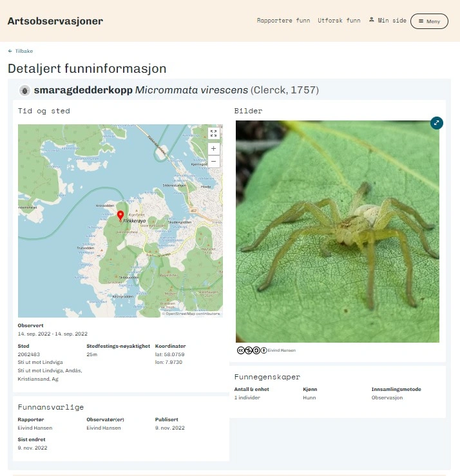Click the OpenStreetMap contributors attribution
This screenshot has height=476, width=460.
coord(191,314)
